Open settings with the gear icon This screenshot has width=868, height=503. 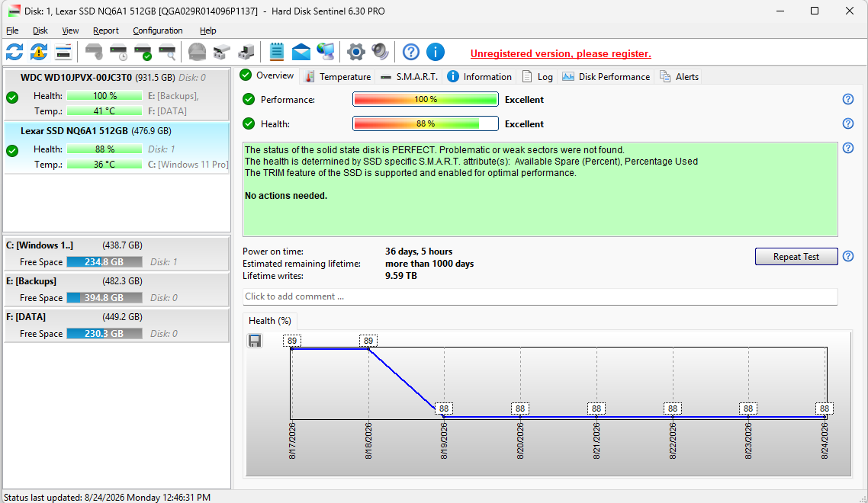coord(356,52)
